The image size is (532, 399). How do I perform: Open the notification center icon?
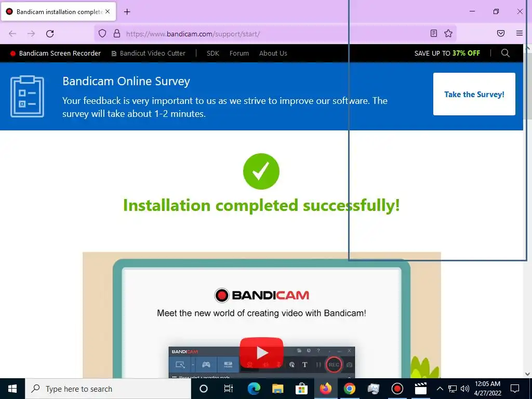tap(515, 389)
